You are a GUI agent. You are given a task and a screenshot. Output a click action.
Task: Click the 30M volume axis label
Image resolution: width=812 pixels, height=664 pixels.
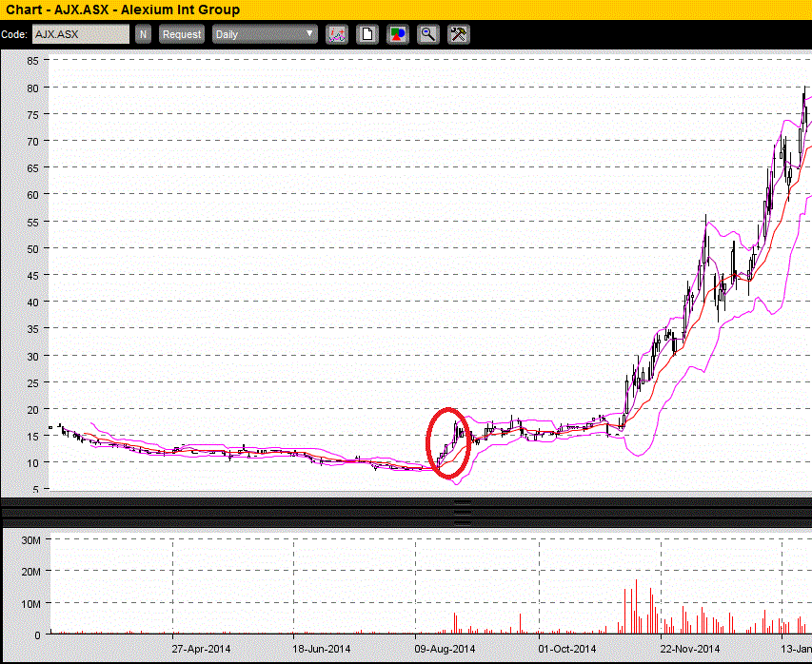(30, 540)
